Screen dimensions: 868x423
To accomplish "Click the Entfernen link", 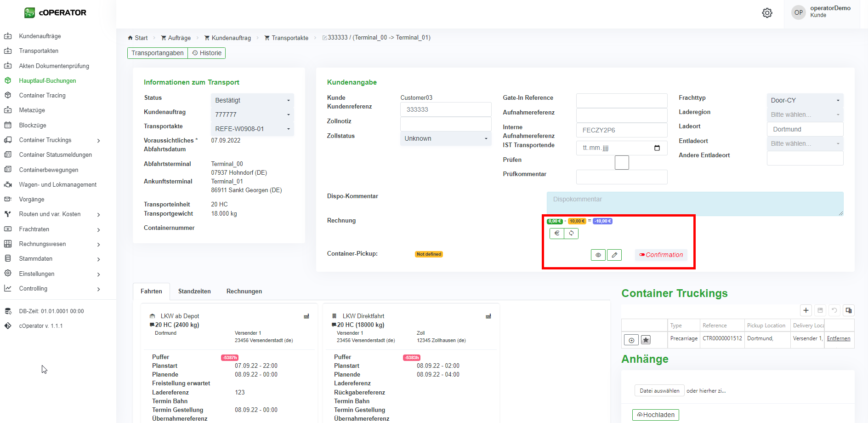I will coord(838,338).
